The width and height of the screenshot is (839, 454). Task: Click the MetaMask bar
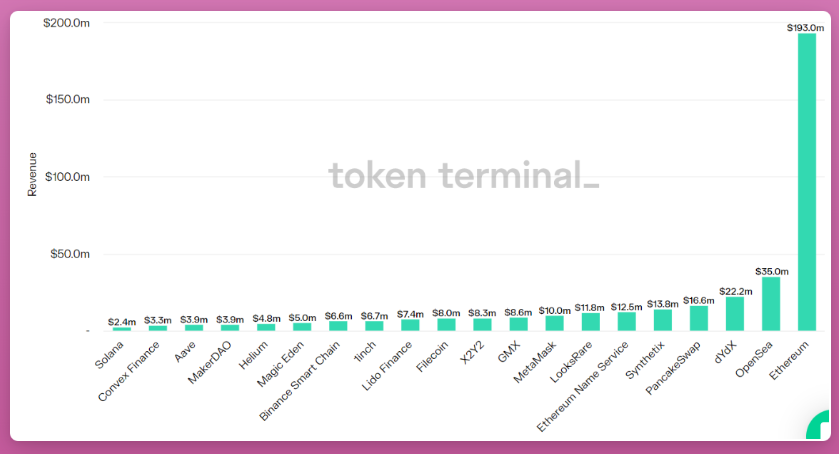(x=554, y=323)
